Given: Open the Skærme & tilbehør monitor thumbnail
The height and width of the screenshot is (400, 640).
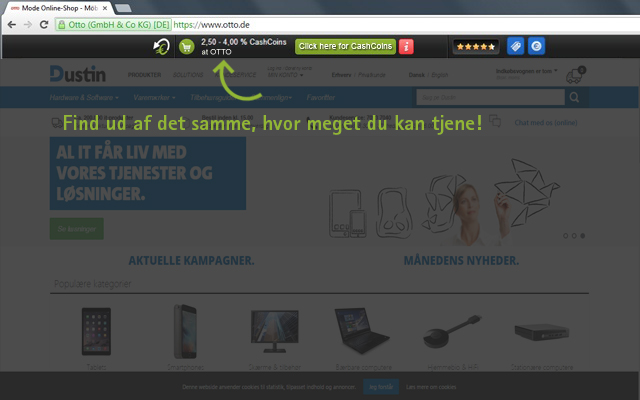Looking at the screenshot, I should point(274,331).
